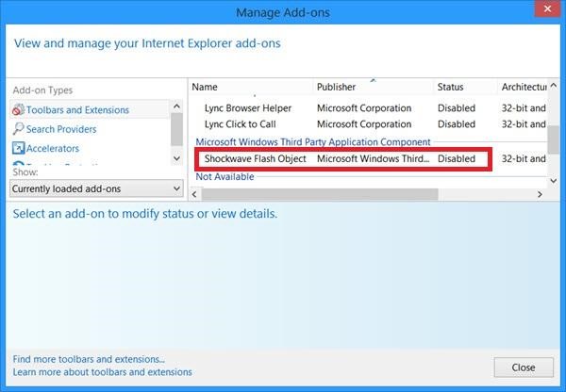
Task: Click the add-on list vertical scrollbar thumb
Action: [x=554, y=139]
